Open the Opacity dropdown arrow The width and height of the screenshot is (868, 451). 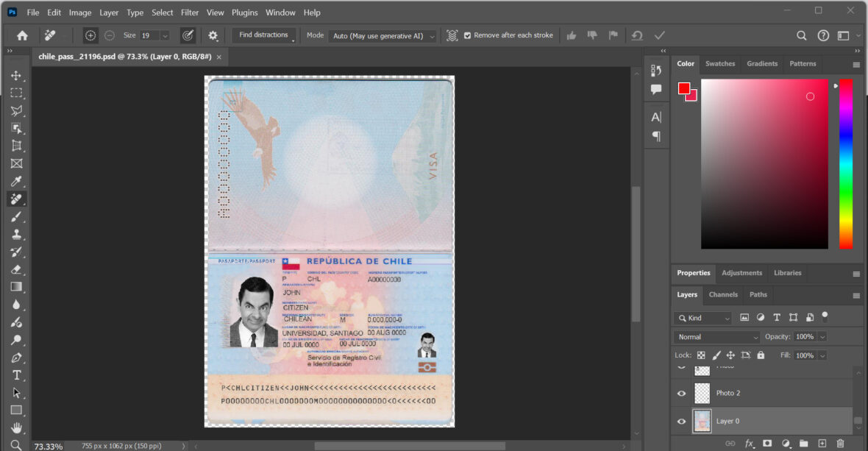822,337
